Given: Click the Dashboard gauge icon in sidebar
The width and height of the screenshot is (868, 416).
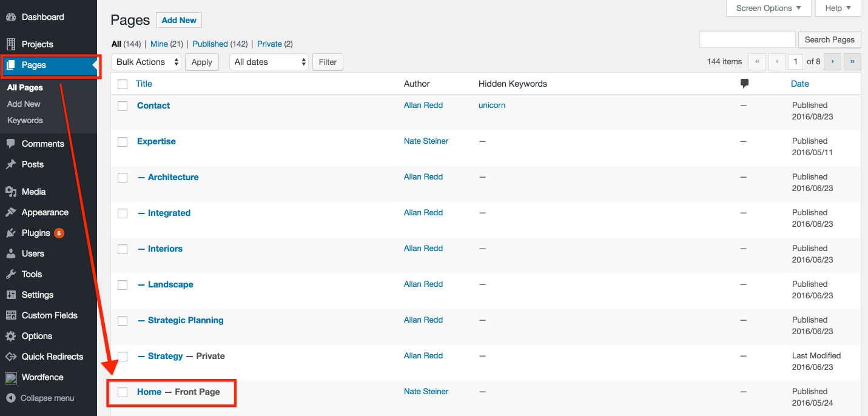Looking at the screenshot, I should point(11,17).
